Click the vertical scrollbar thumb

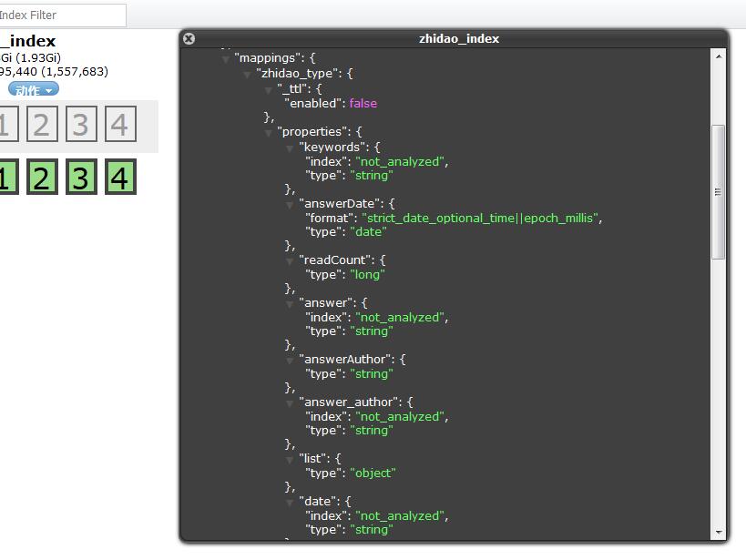click(719, 192)
